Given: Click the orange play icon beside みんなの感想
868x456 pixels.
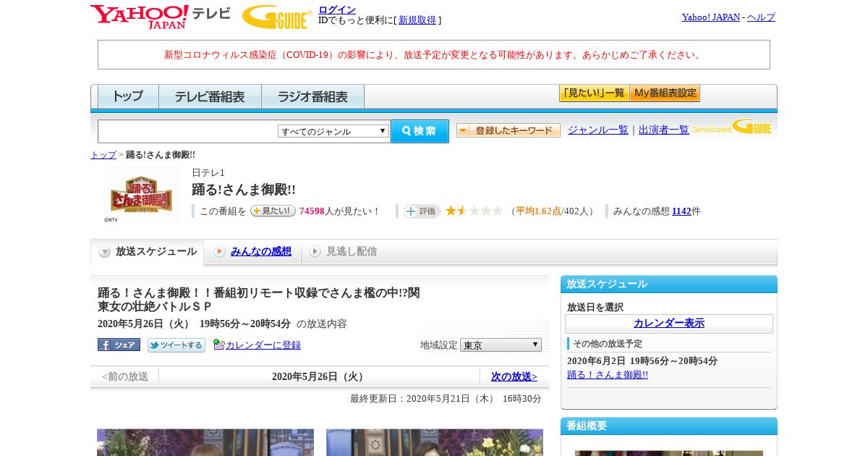Looking at the screenshot, I should 220,251.
